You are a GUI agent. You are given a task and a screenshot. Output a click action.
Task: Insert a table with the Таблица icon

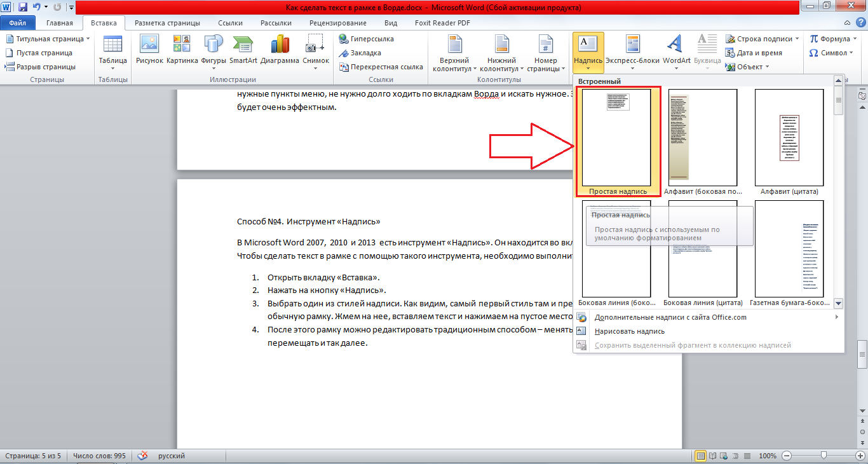(x=112, y=50)
